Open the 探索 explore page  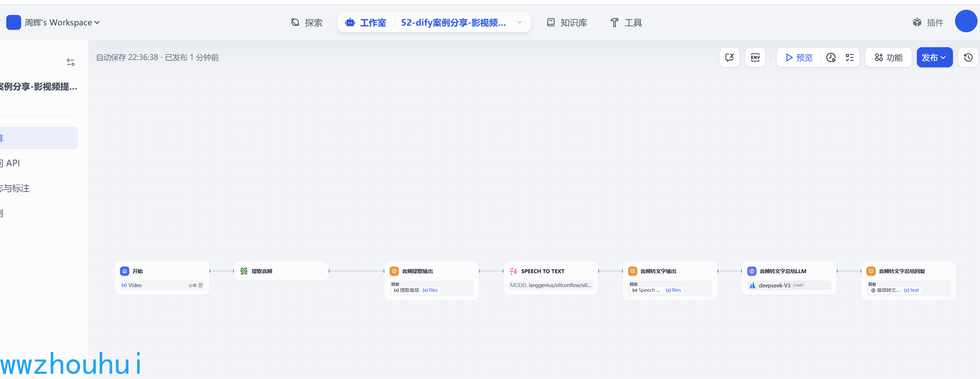[306, 23]
